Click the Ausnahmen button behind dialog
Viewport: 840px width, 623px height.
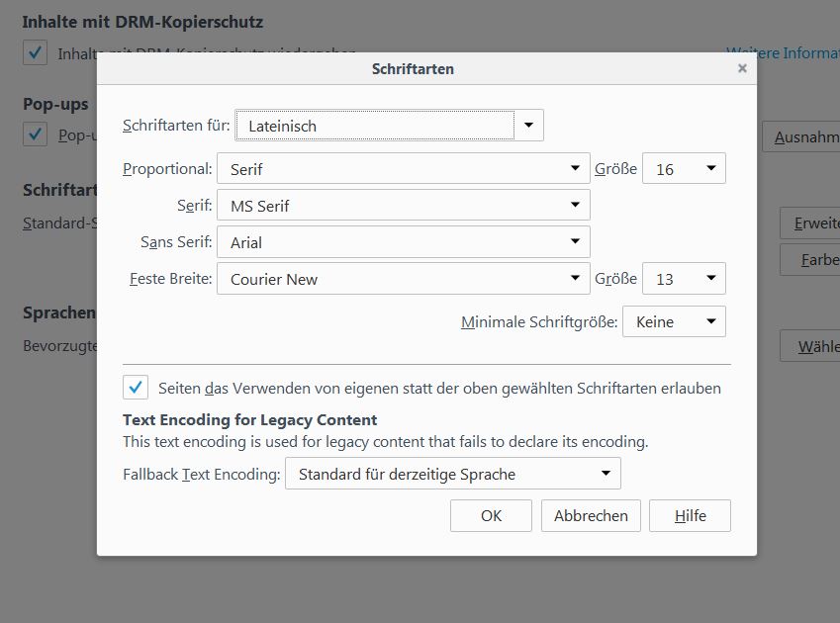(x=801, y=137)
